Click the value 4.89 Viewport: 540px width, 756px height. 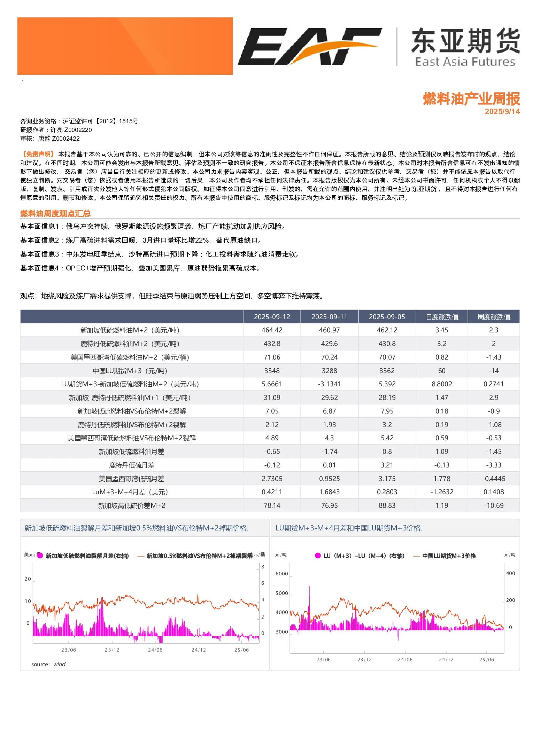click(272, 438)
